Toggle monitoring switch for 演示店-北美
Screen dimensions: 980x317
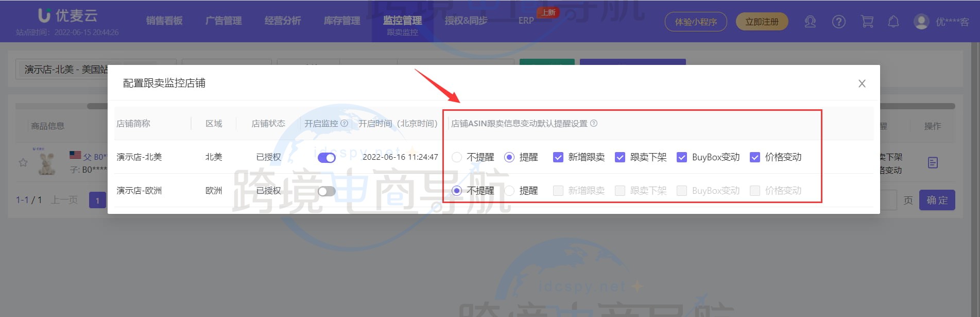click(326, 157)
